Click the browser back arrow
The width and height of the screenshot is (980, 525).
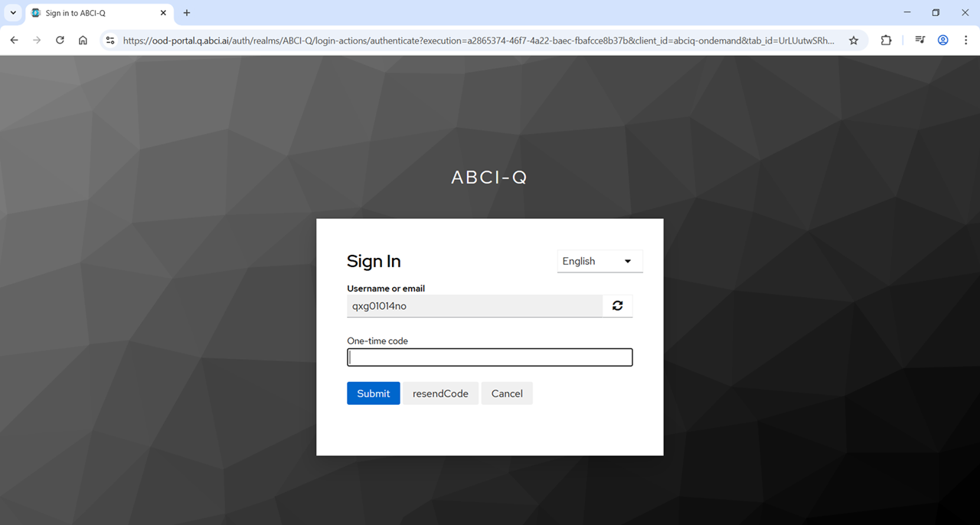click(14, 41)
